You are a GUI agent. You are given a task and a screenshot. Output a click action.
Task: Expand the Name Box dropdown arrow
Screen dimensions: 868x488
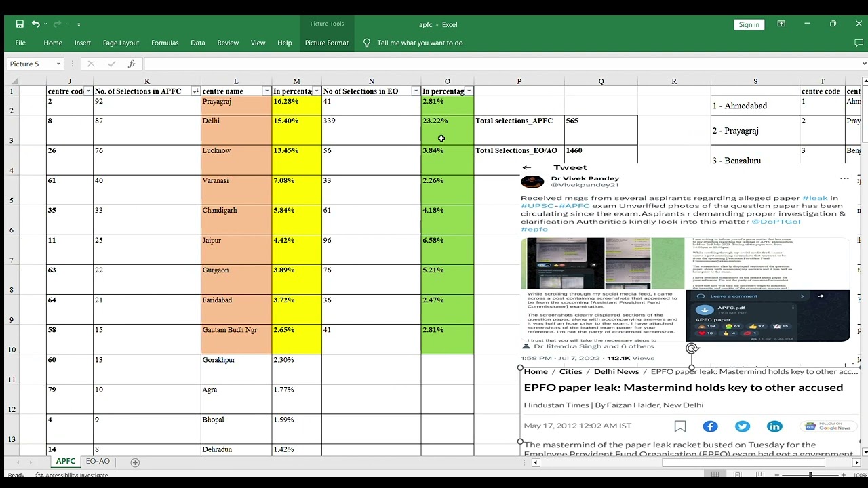pos(58,64)
